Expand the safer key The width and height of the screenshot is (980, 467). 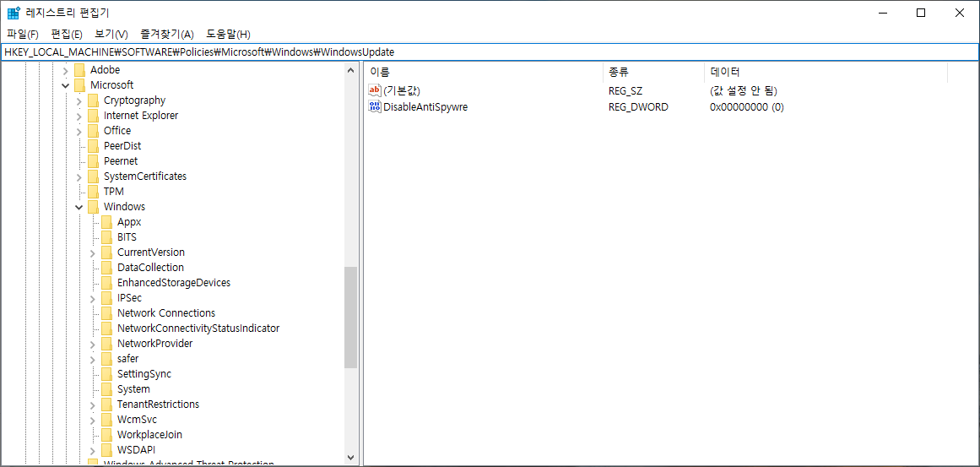point(93,360)
